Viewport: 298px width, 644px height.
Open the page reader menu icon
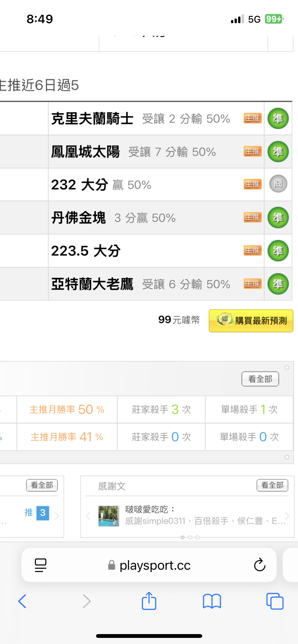point(41,565)
